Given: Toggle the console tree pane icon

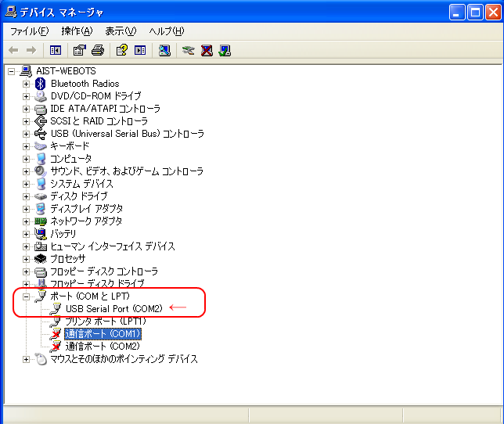Looking at the screenshot, I should click(x=56, y=50).
